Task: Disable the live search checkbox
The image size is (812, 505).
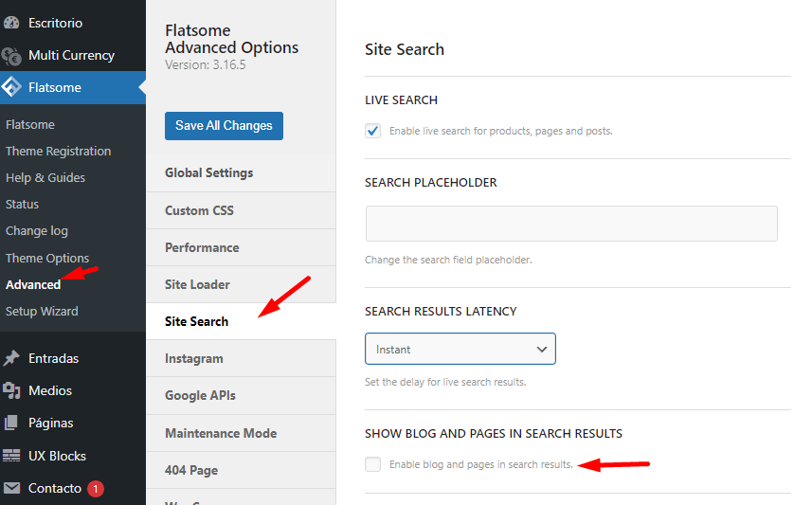Action: pos(373,131)
